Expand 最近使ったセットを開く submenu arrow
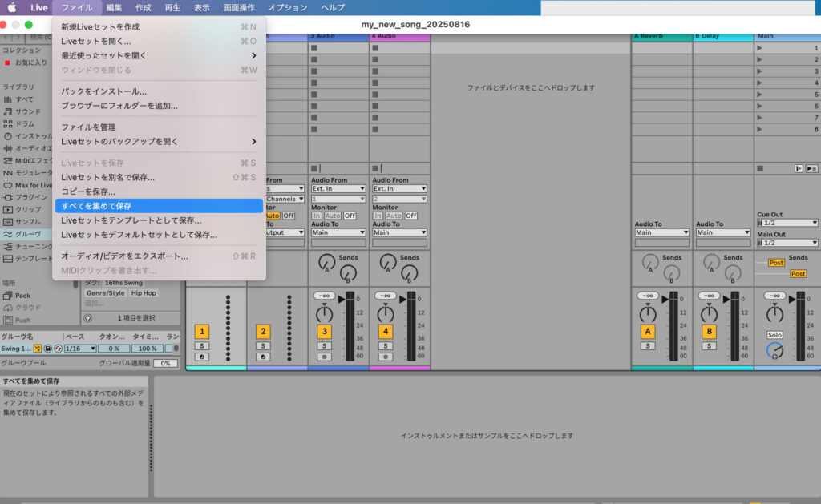Image resolution: width=821 pixels, height=504 pixels. coord(253,55)
